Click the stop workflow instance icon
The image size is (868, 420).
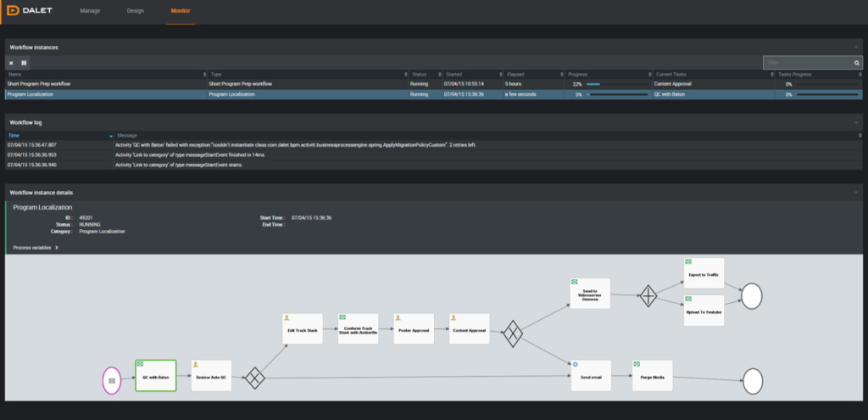(11, 63)
